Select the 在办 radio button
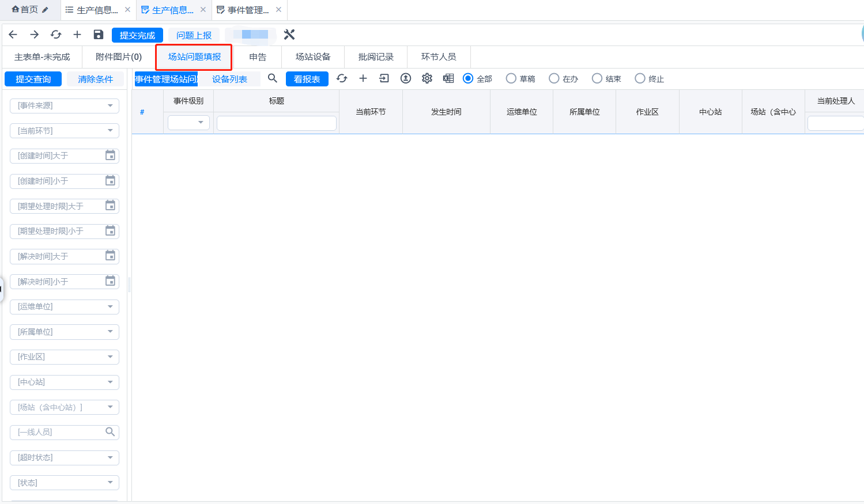 (x=554, y=78)
